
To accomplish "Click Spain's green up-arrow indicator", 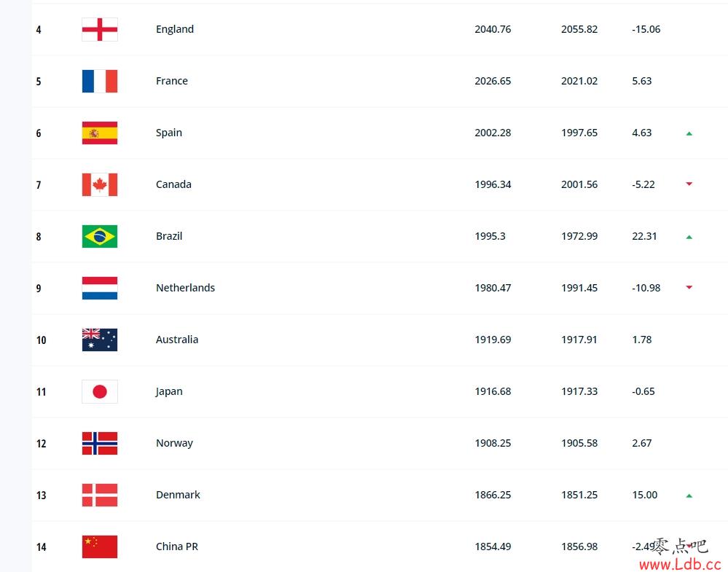I will (x=689, y=134).
